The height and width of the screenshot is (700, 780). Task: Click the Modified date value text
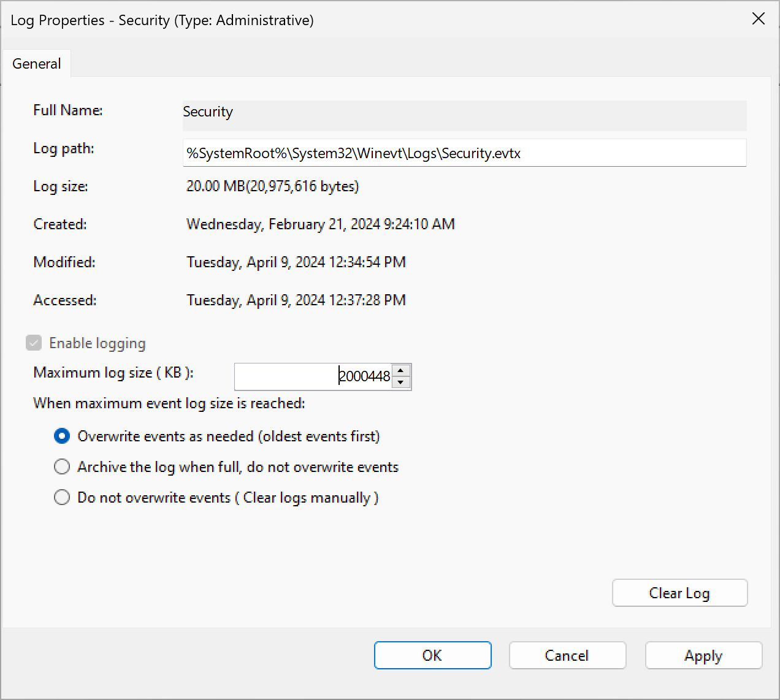(296, 262)
